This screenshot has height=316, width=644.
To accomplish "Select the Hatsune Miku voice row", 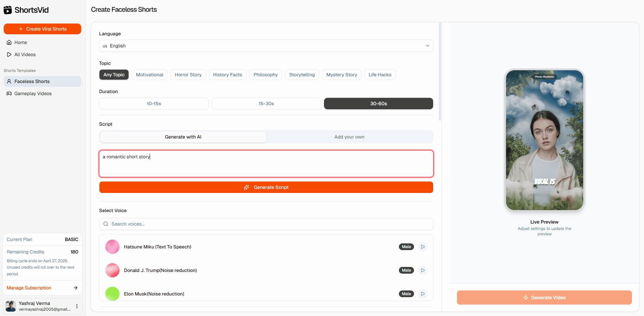I will tap(266, 247).
